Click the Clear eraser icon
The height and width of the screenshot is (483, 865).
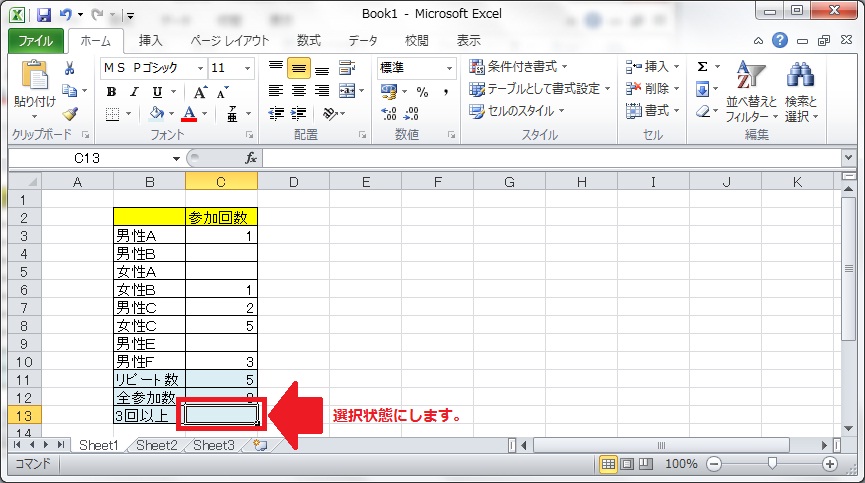[702, 111]
